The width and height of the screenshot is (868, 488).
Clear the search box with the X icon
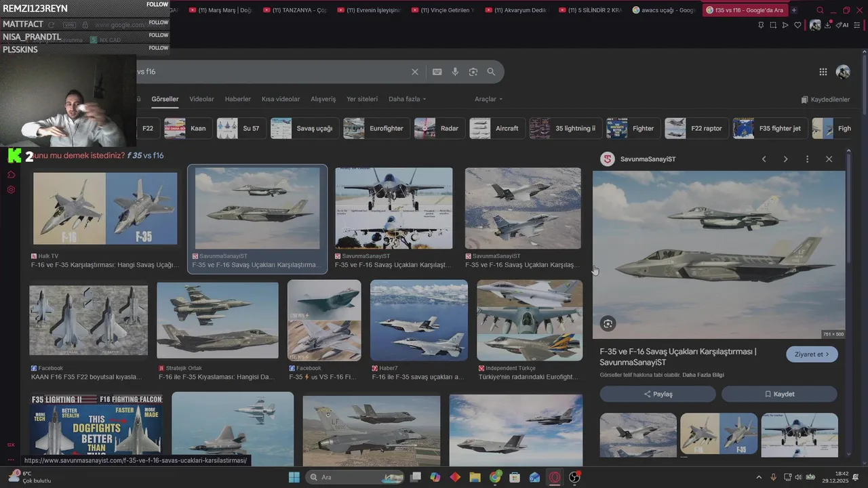click(x=415, y=72)
